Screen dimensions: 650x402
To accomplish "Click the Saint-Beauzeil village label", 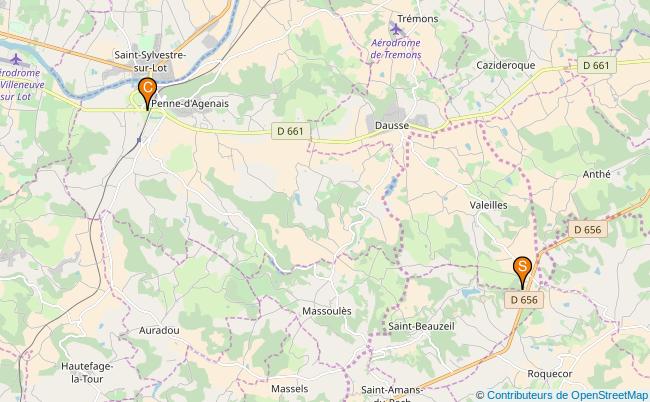I will coord(421,326).
